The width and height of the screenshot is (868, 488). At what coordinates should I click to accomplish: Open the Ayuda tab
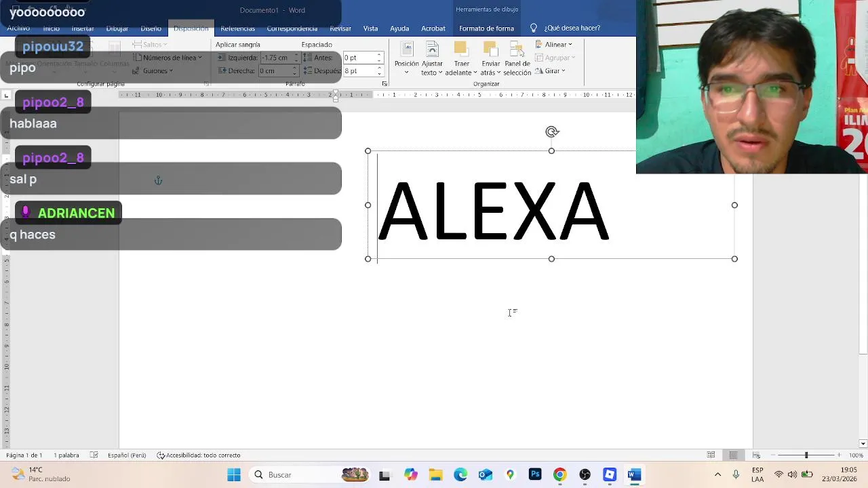point(399,28)
